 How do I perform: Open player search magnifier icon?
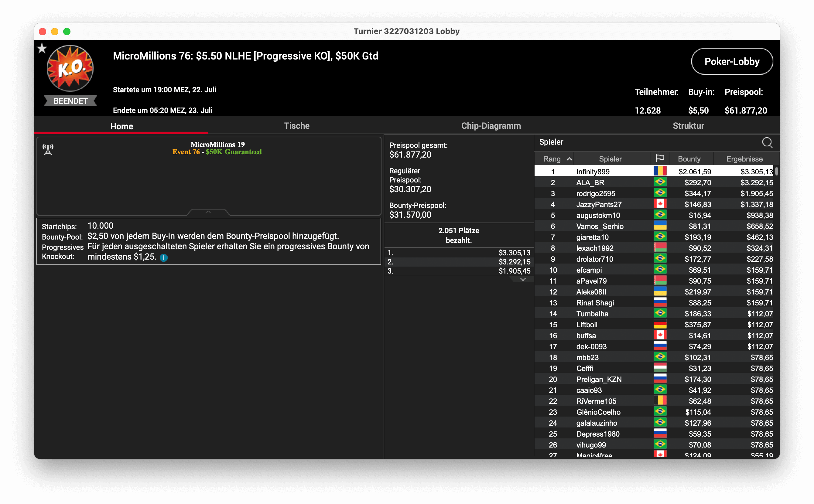point(767,143)
